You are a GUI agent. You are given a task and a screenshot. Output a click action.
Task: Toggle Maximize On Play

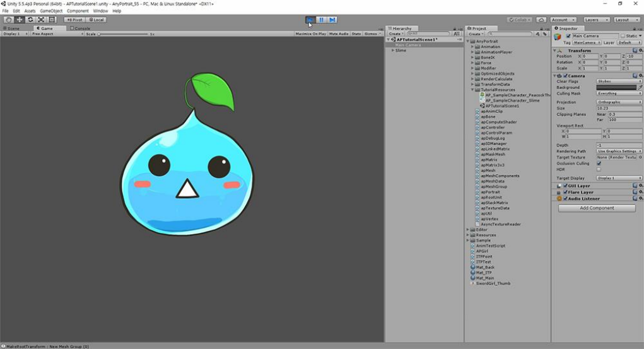tap(310, 33)
